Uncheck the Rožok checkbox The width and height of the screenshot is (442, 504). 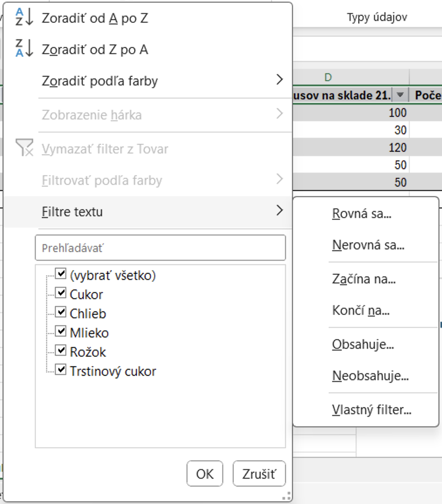(x=61, y=351)
